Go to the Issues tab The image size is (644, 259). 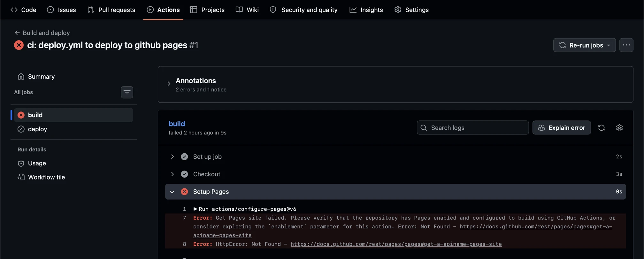tap(61, 10)
